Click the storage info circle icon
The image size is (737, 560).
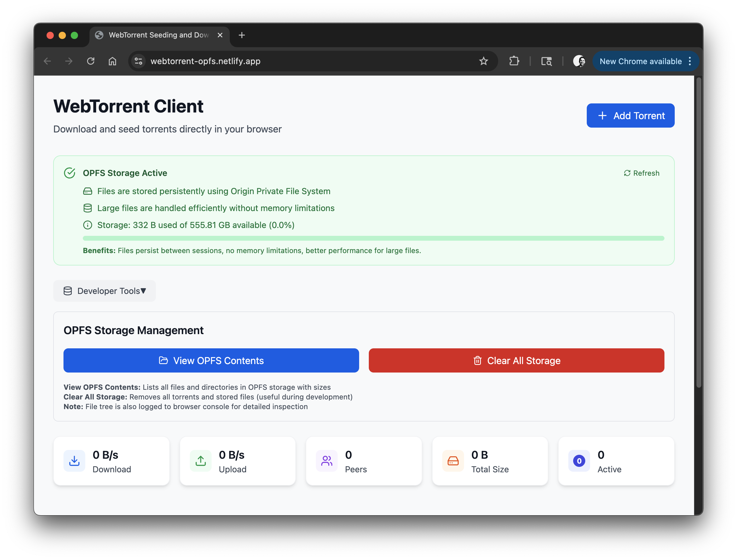coord(87,225)
